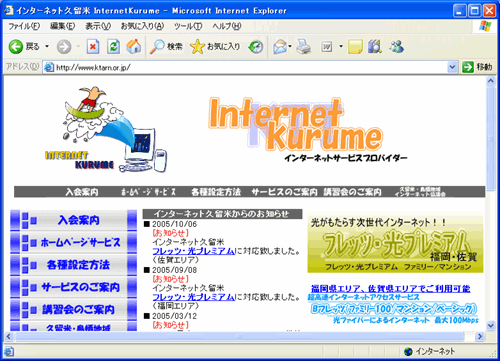Open the Favorites star panel
Viewport: 500px width, 361px height.
[x=197, y=47]
